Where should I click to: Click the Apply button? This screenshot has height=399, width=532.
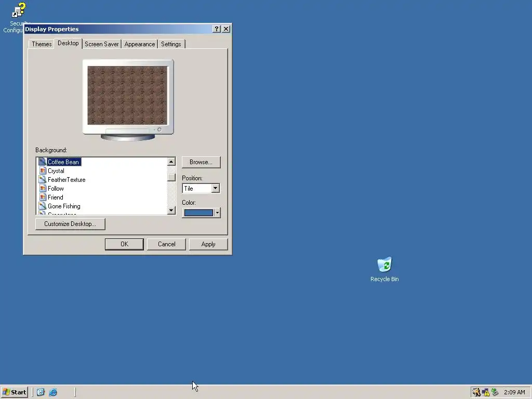pos(208,244)
